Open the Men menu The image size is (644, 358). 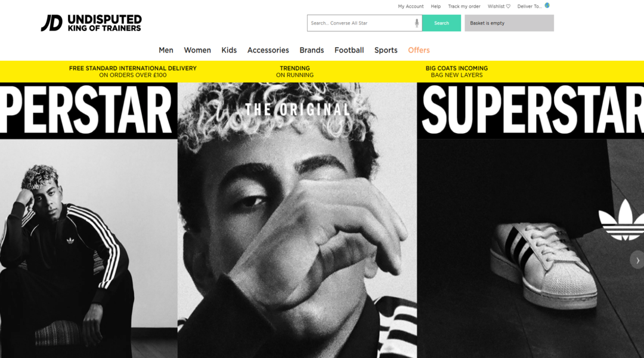[x=166, y=50]
